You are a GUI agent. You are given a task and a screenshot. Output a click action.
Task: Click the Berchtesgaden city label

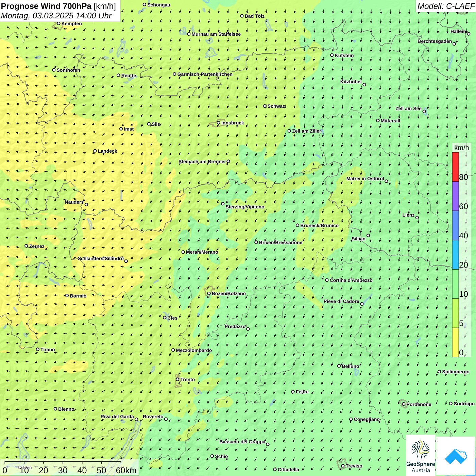435,41
